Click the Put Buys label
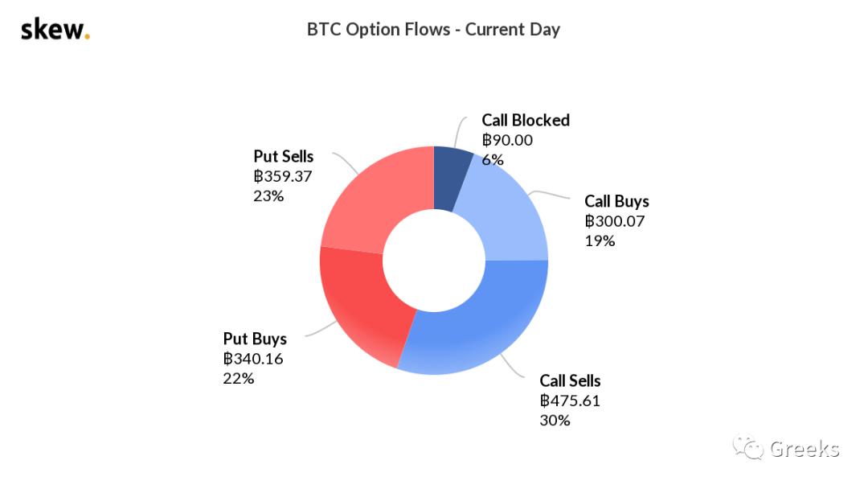This screenshot has height=485, width=868. click(x=255, y=339)
